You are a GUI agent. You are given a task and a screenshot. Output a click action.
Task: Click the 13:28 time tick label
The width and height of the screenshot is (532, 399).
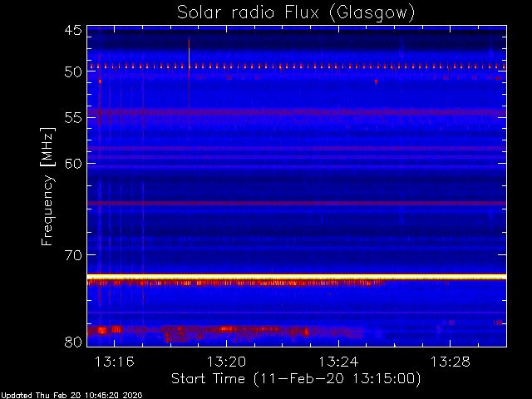click(451, 362)
